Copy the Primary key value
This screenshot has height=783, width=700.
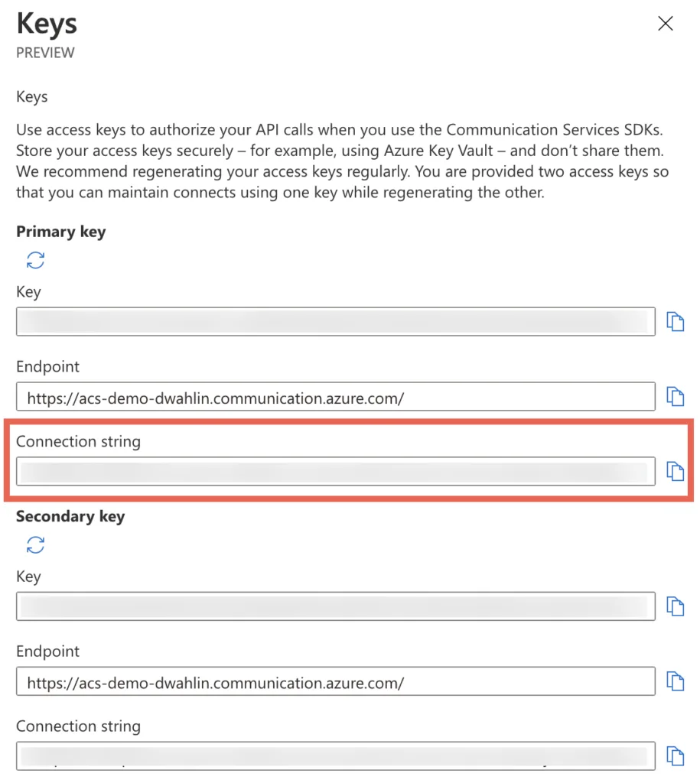coord(675,322)
